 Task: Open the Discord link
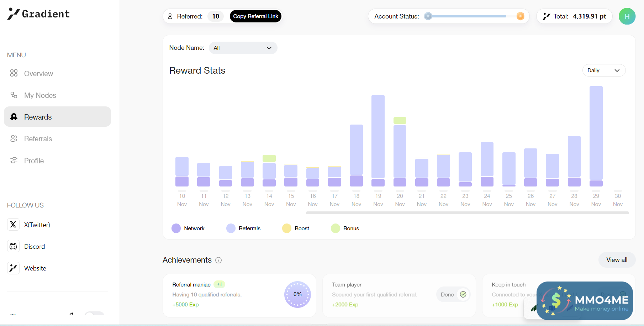click(35, 246)
